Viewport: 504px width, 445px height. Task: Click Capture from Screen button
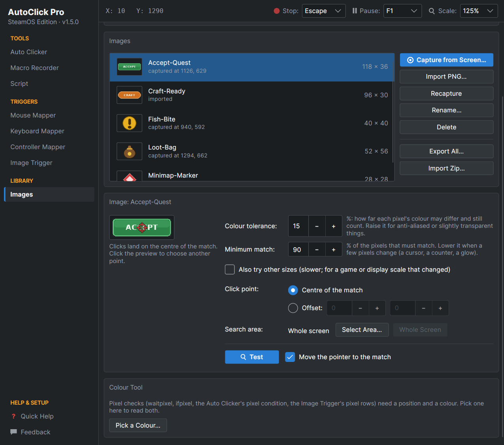coord(447,60)
